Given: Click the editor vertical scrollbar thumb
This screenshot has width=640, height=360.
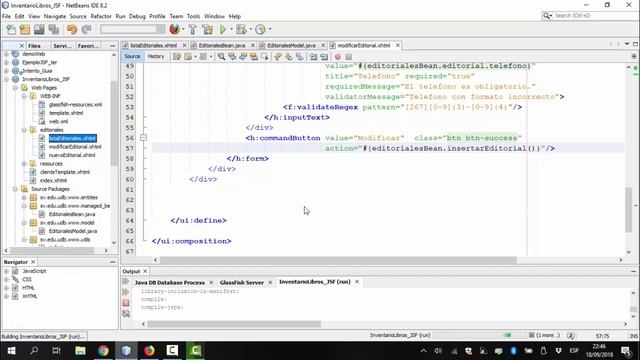Looking at the screenshot, I should (629, 209).
